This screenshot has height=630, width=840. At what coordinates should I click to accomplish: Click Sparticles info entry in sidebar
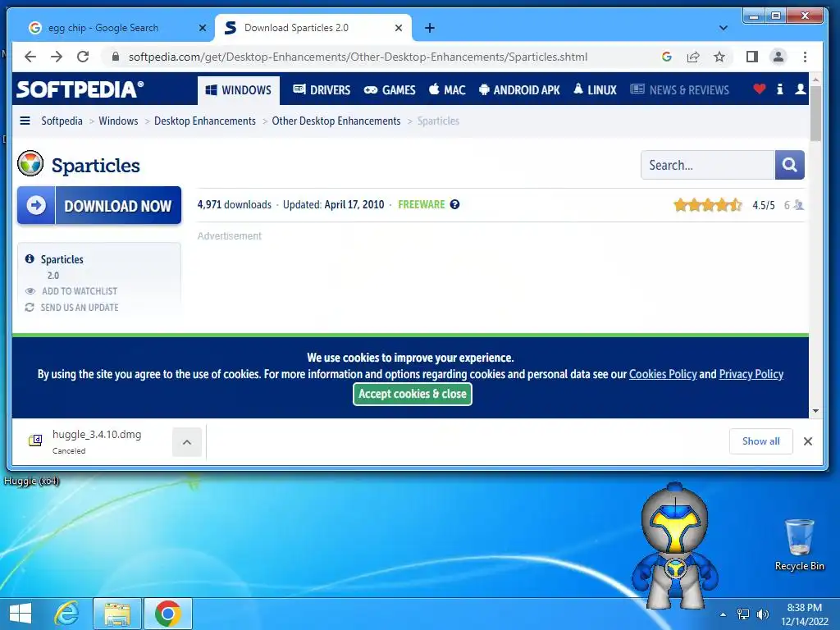(62, 259)
